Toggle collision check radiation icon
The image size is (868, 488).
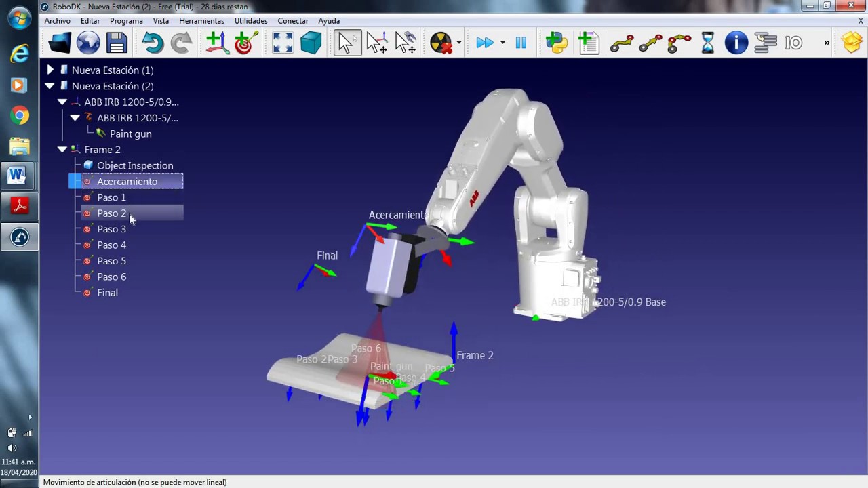click(441, 43)
